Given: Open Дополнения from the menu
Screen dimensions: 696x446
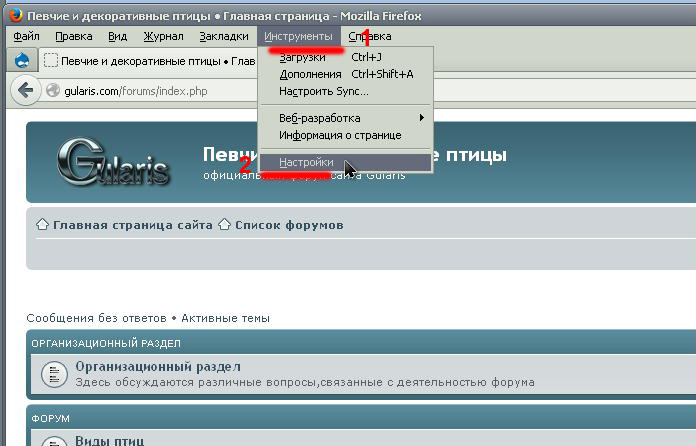Looking at the screenshot, I should click(x=310, y=74).
